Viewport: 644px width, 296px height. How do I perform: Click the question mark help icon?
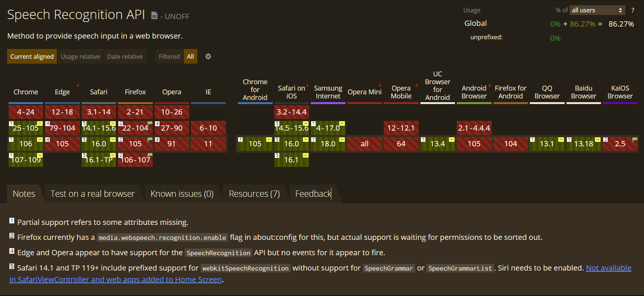[633, 10]
